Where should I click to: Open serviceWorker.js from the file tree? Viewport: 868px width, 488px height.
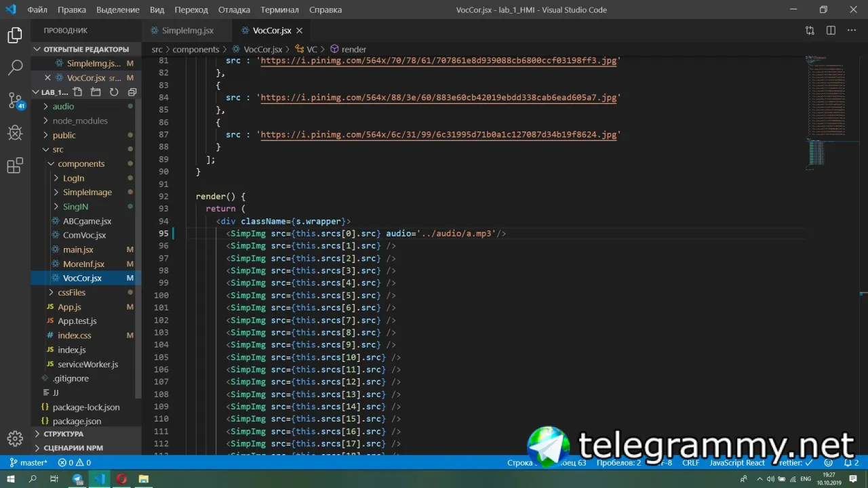coord(87,364)
